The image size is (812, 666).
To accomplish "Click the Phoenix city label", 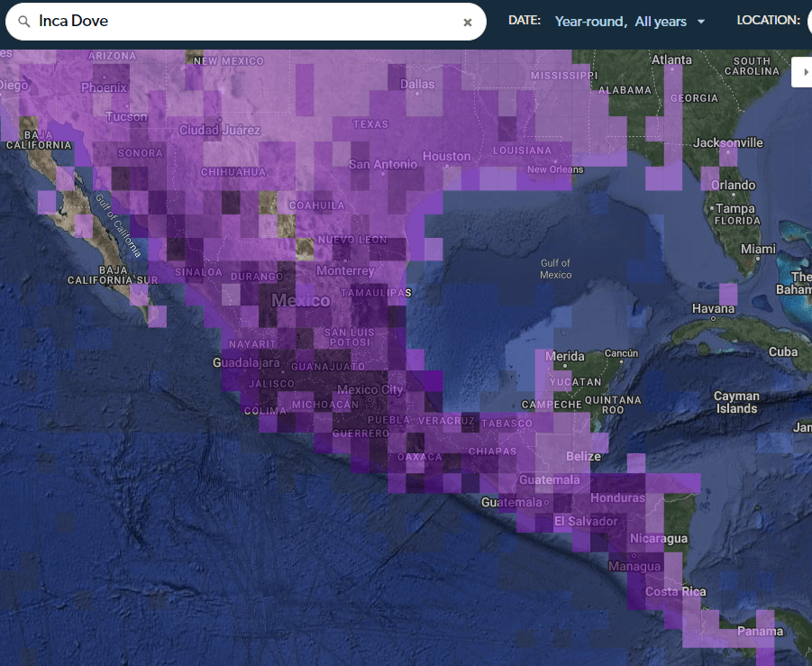I will pos(104,87).
